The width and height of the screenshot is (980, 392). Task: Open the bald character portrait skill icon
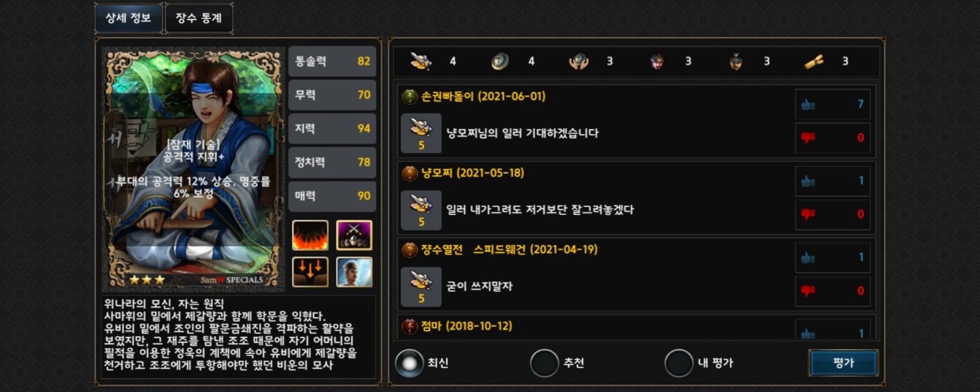(354, 272)
